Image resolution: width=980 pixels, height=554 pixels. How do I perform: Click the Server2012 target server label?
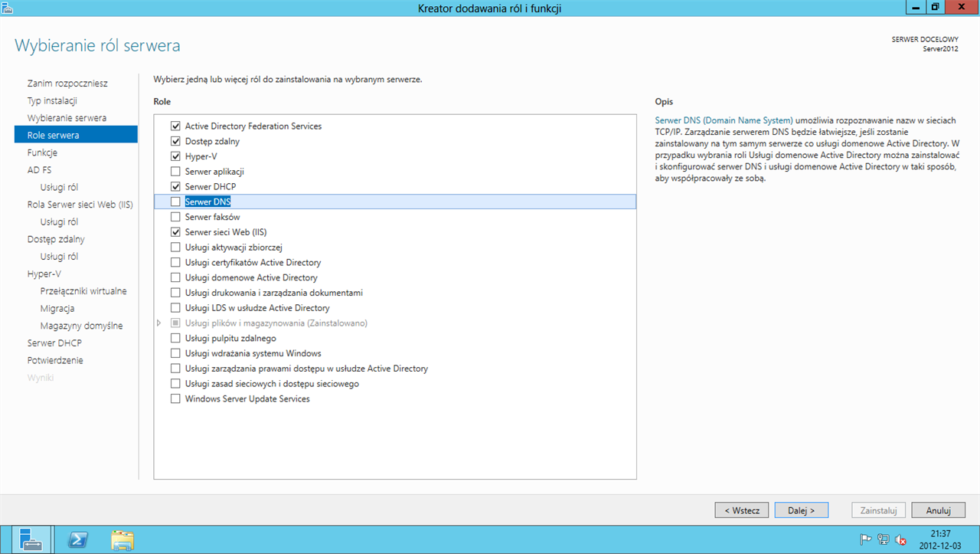[940, 48]
